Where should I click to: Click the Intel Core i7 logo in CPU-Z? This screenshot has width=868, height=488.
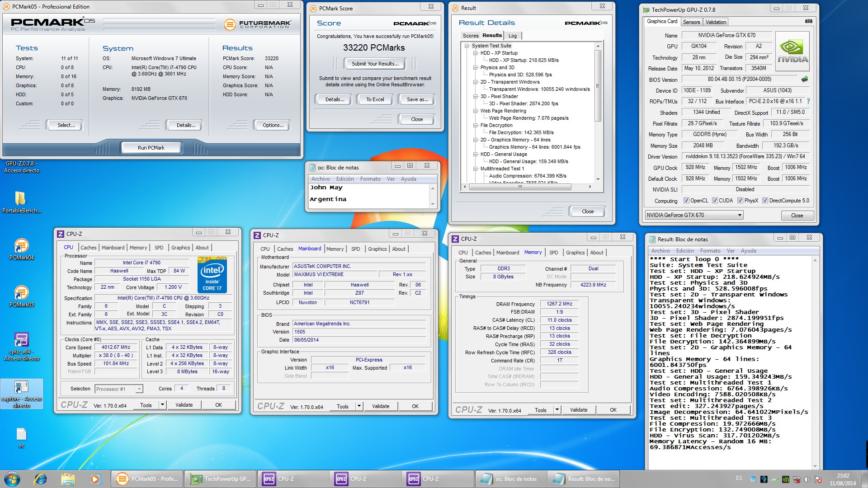coord(212,275)
